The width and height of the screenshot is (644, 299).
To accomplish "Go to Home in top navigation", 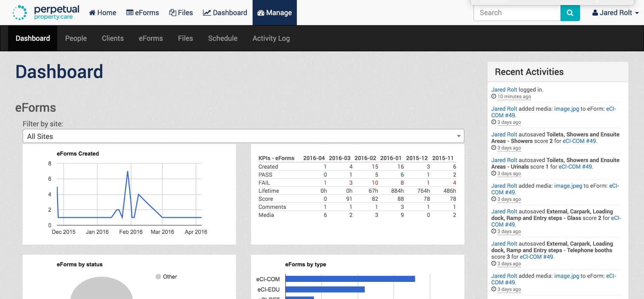I will point(103,13).
